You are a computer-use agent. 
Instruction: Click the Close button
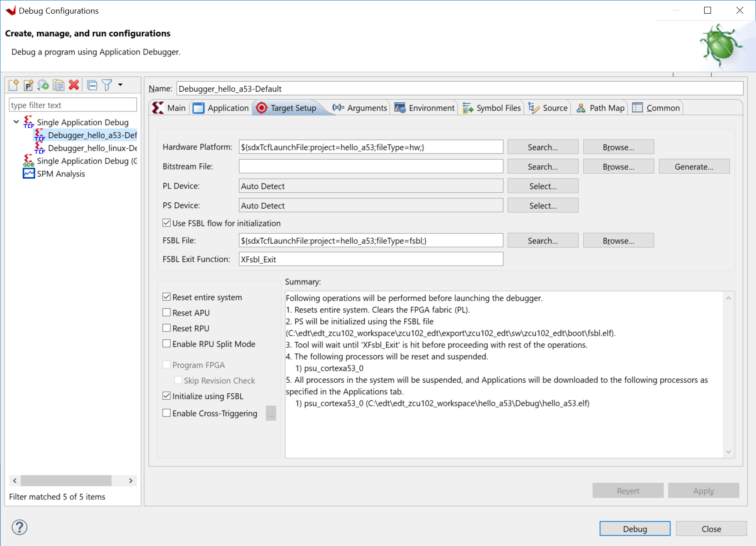(x=711, y=529)
